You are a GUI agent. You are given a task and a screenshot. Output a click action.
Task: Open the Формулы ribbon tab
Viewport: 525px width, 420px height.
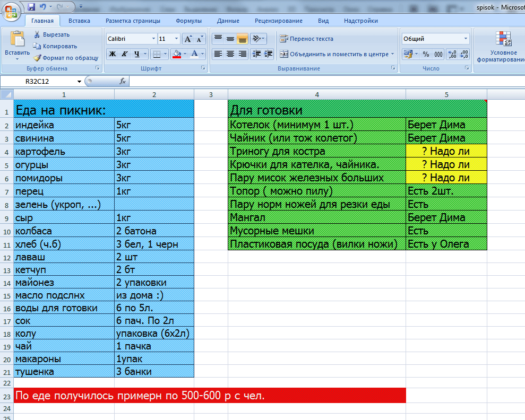tap(188, 21)
